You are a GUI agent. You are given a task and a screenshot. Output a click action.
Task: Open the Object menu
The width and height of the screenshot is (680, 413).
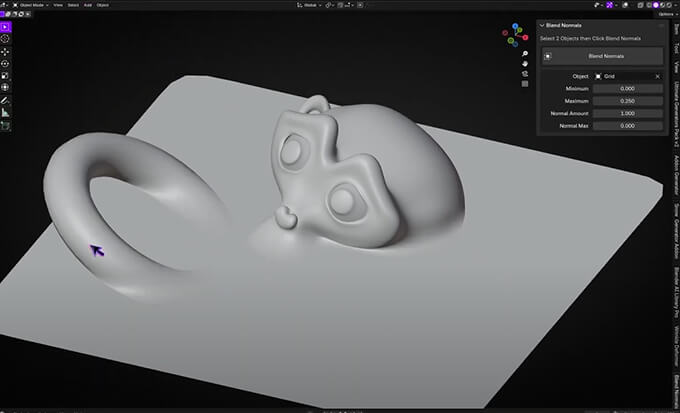[103, 5]
